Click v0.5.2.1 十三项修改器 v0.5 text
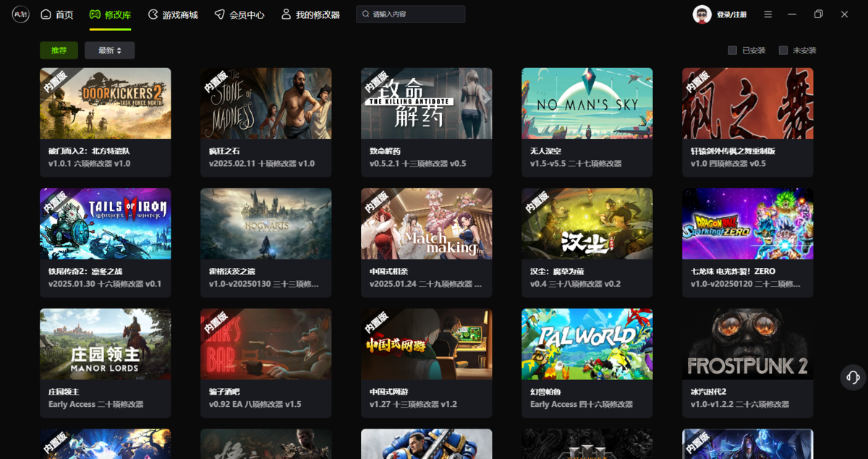The height and width of the screenshot is (459, 868). coord(418,164)
